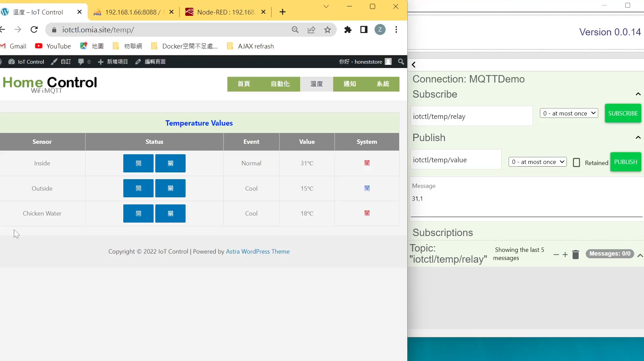Bookmark this page with the star icon
The width and height of the screenshot is (644, 361).
327,30
